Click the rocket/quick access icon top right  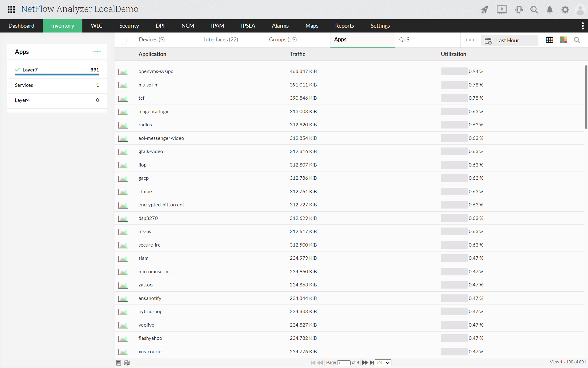pyautogui.click(x=484, y=9)
